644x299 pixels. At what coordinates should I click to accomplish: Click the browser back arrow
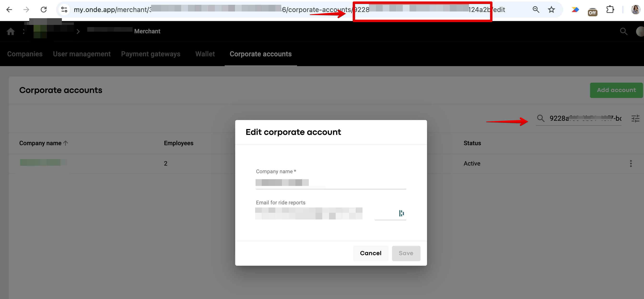click(9, 10)
